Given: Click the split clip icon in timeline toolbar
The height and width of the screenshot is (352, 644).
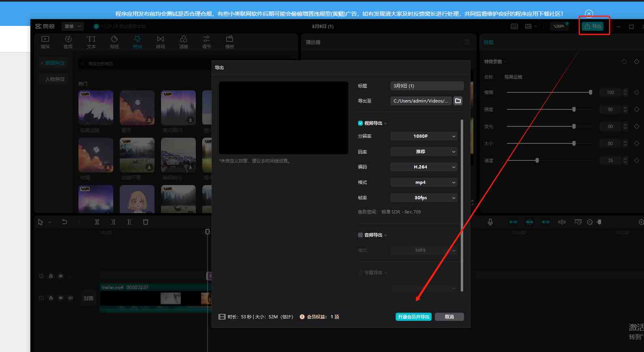Looking at the screenshot, I should point(97,222).
